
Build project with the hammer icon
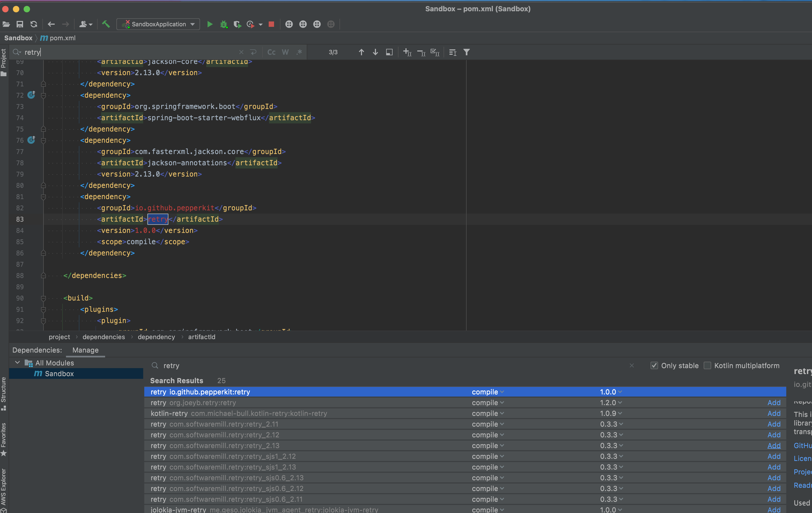point(106,24)
